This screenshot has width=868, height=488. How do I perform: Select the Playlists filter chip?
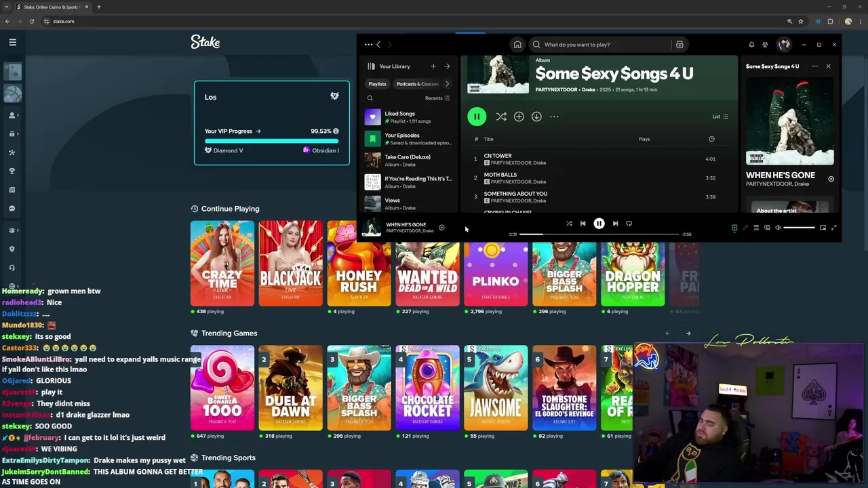[377, 84]
